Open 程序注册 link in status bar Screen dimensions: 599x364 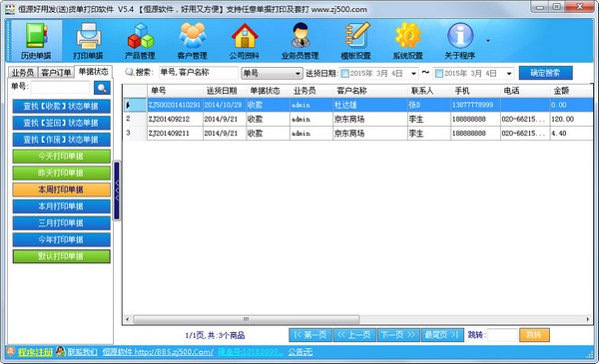pos(35,352)
